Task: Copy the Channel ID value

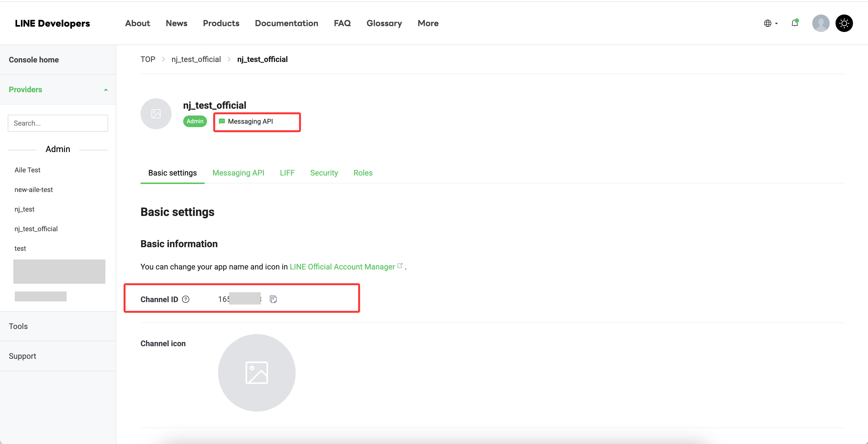Action: tap(273, 299)
